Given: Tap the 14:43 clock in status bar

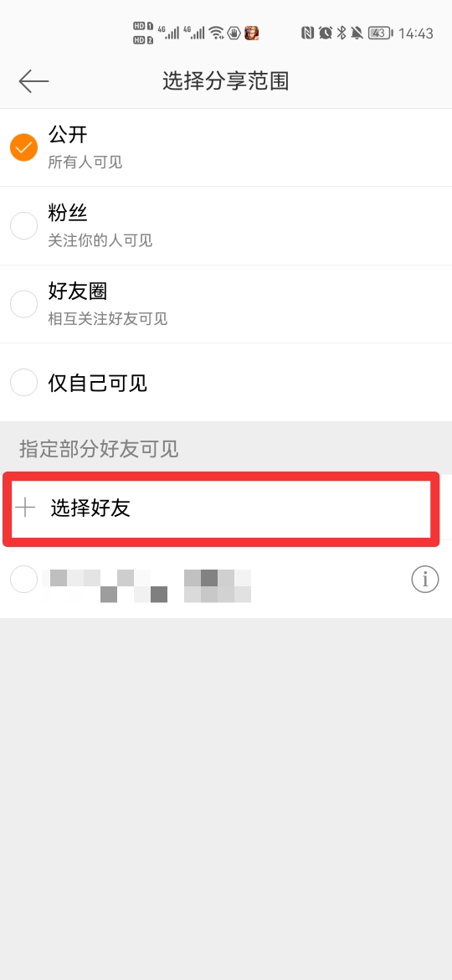Looking at the screenshot, I should (x=416, y=34).
